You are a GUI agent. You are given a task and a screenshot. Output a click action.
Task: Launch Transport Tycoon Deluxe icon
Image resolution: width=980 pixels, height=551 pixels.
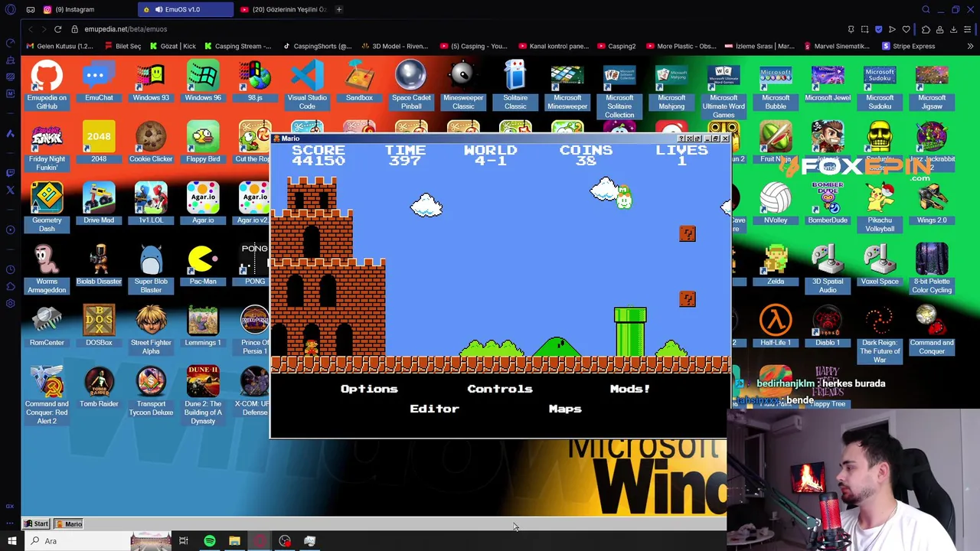[x=151, y=390]
